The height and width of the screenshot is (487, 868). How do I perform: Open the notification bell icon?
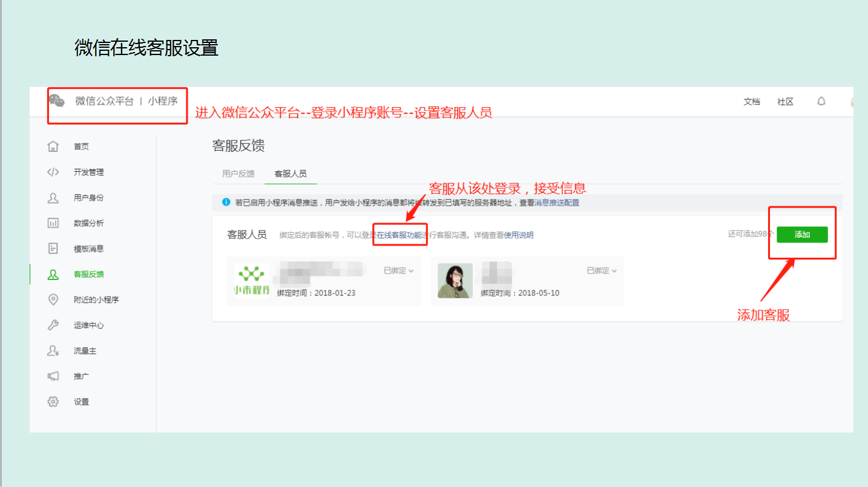tap(821, 102)
